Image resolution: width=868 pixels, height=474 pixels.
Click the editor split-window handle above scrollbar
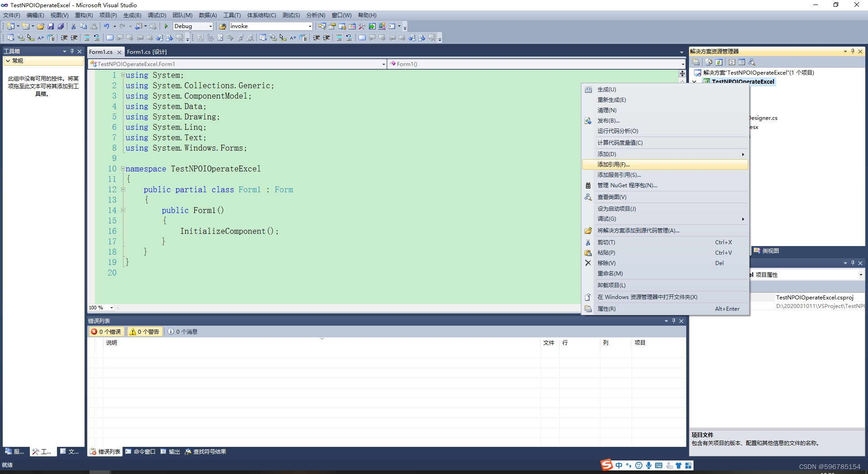(x=682, y=73)
